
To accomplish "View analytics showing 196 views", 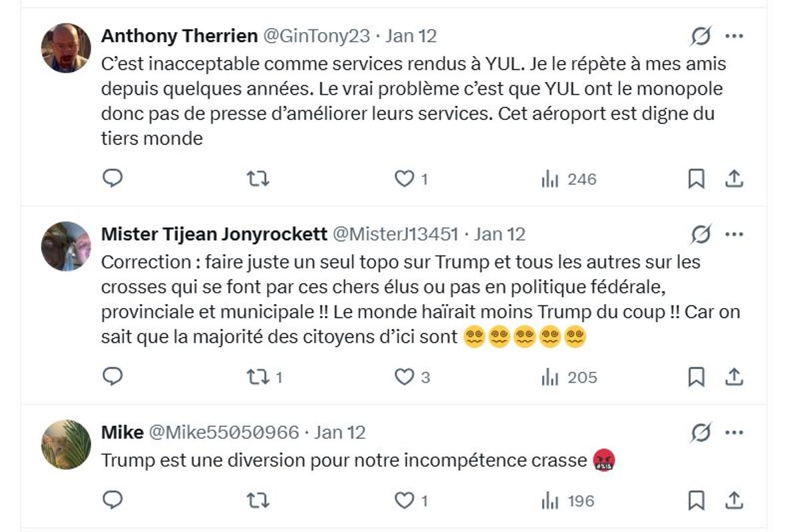I will tap(569, 501).
